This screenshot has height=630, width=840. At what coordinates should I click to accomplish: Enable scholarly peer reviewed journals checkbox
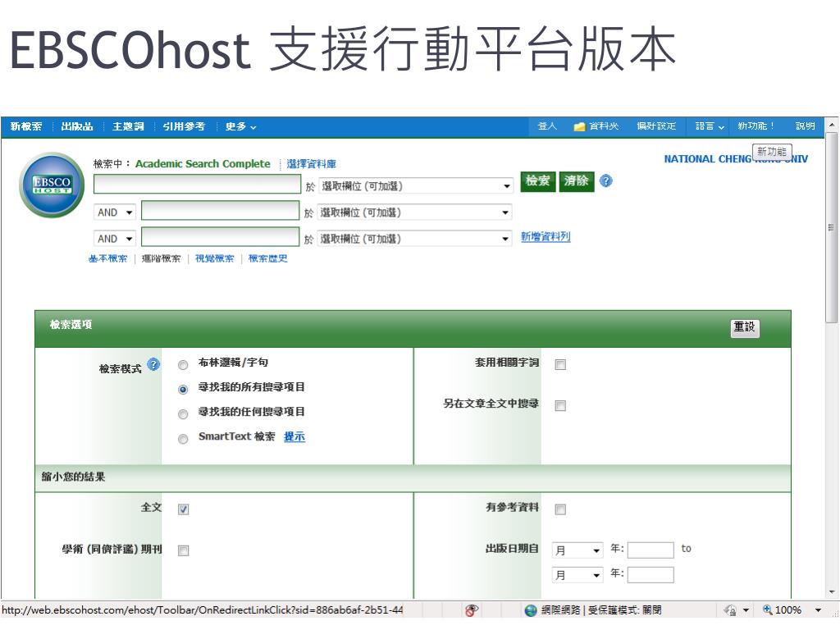[x=183, y=550]
